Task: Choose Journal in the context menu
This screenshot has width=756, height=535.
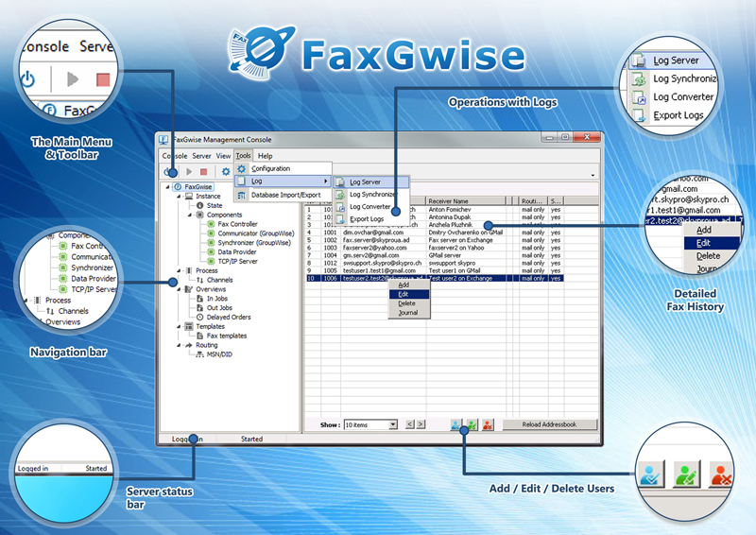Action: point(409,313)
